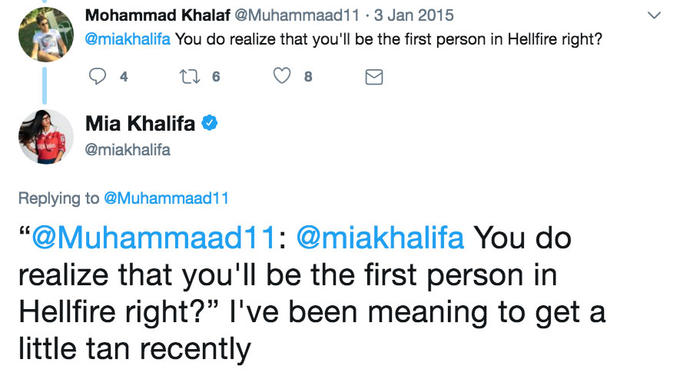Open Mia Khalifa display name link
Screen dimensions: 680x376
[x=140, y=124]
